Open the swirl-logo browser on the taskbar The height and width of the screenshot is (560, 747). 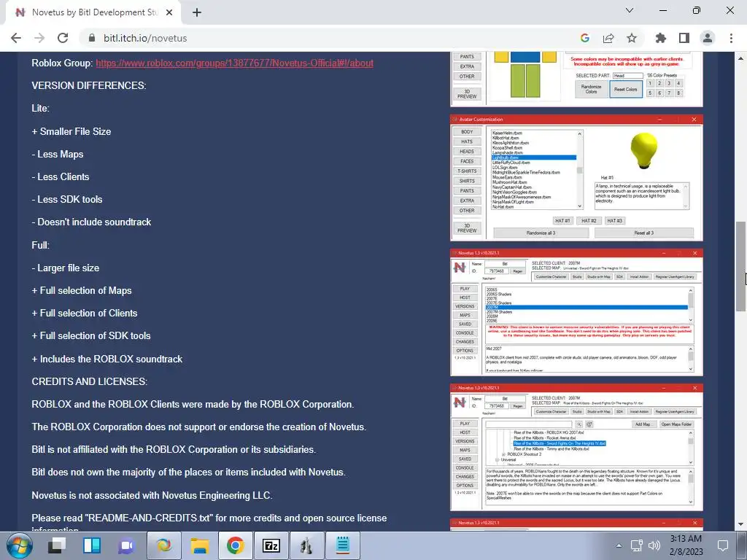164,545
